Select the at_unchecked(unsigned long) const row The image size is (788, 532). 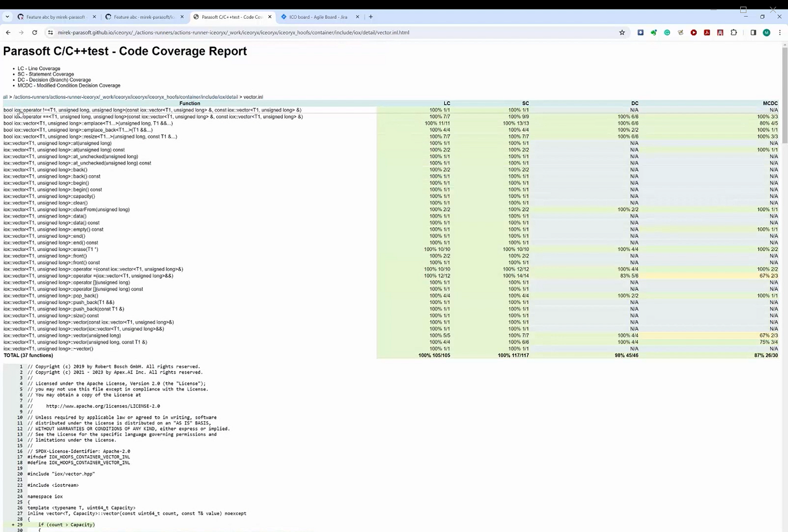391,163
